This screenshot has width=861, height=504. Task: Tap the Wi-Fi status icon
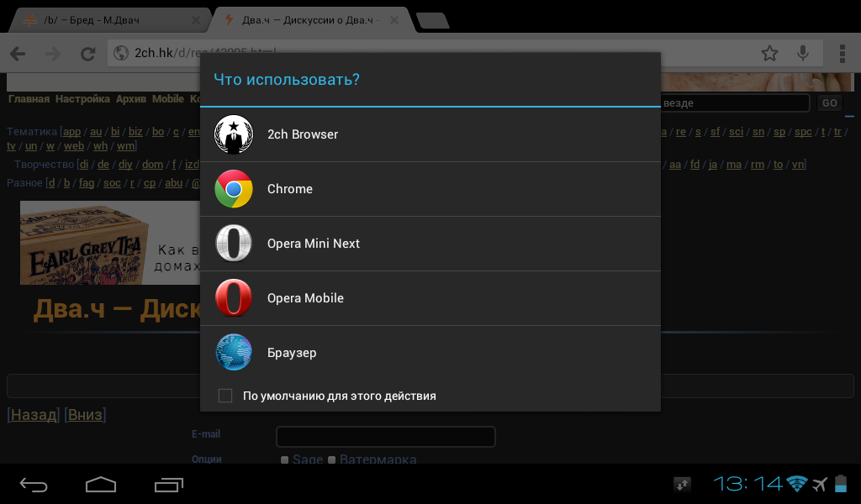coord(797,484)
